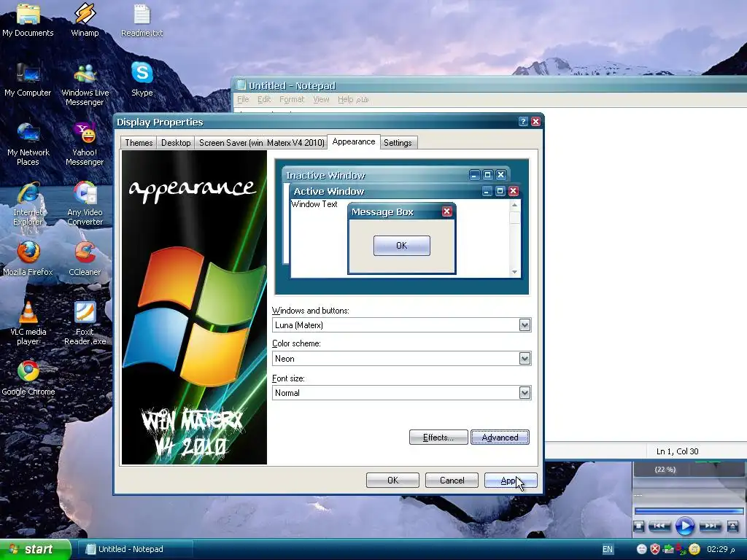Viewport: 747px width, 560px height.
Task: Click the yellow Yahoo smiley tray icon
Action: [x=694, y=549]
